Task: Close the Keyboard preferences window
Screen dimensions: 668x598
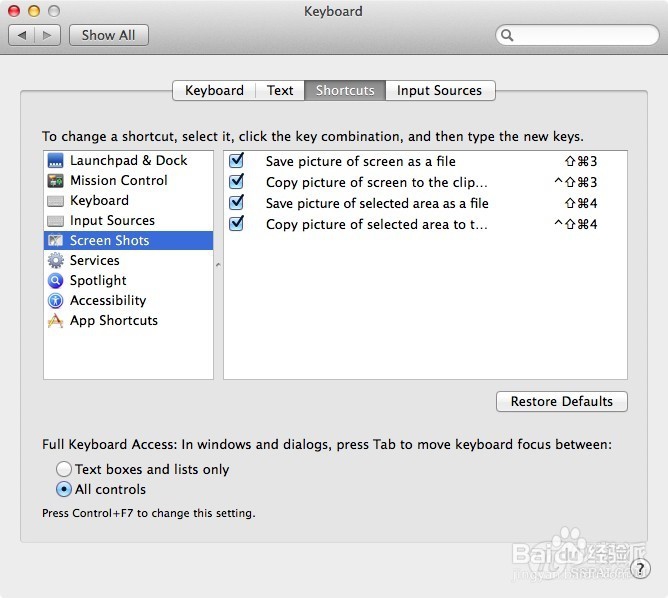Action: 14,11
